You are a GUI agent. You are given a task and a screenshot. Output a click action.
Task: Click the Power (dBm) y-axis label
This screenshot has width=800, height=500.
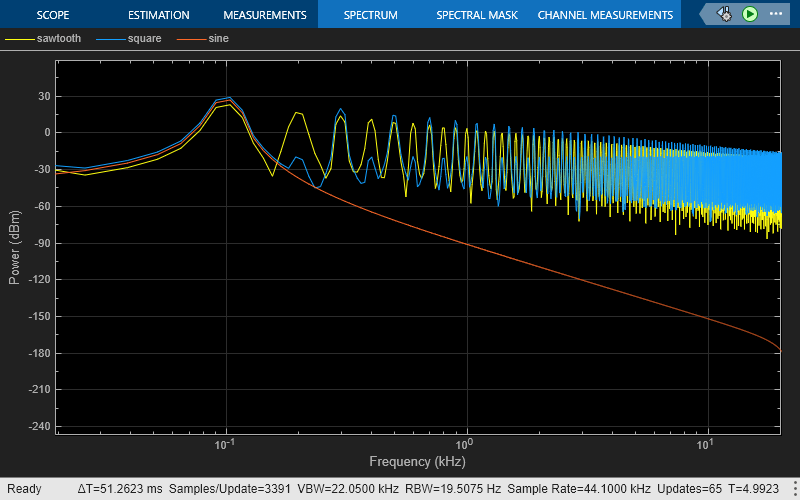[14, 246]
